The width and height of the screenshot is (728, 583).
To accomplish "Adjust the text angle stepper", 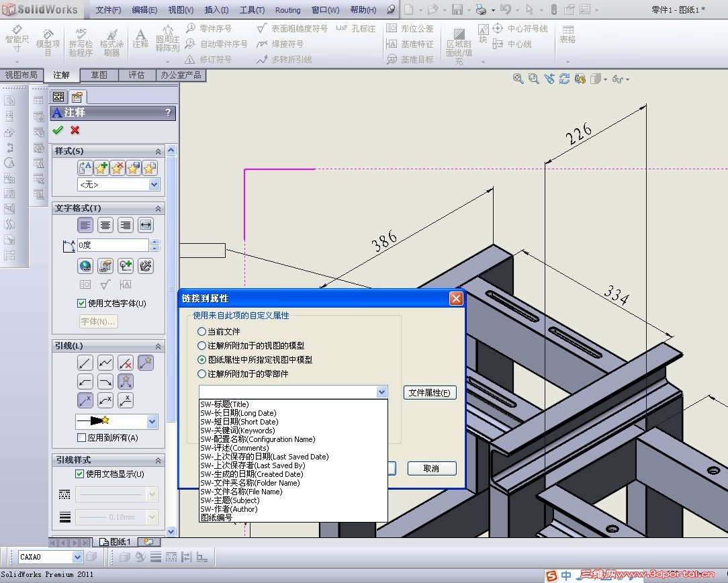I will 154,245.
